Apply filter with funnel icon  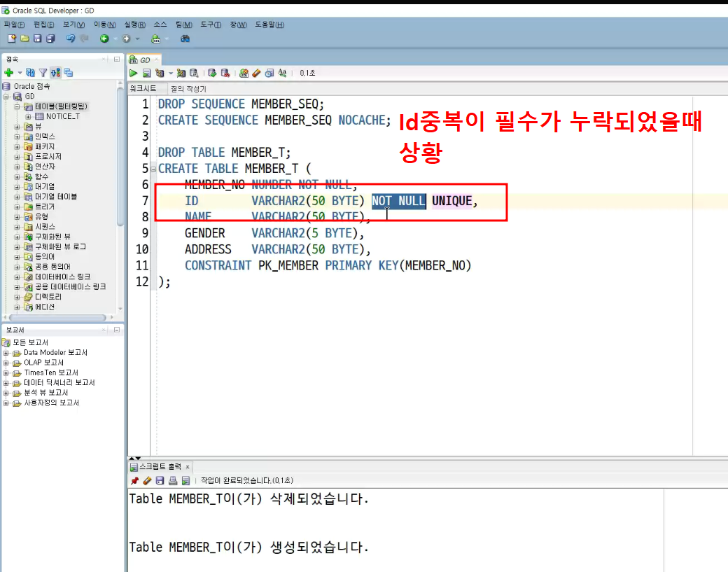coord(43,72)
